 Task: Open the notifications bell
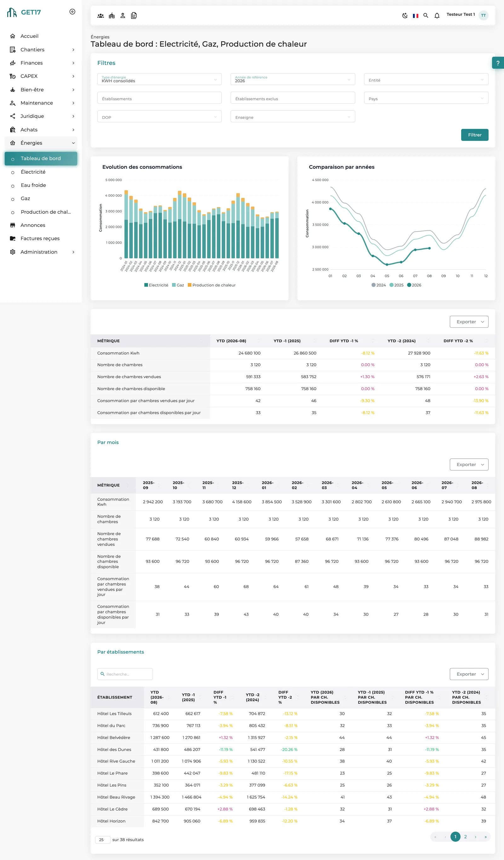tap(437, 16)
